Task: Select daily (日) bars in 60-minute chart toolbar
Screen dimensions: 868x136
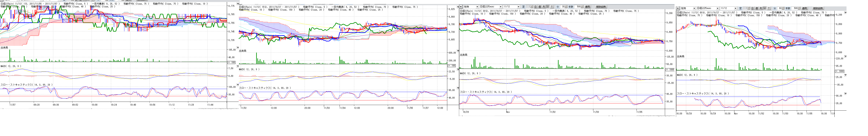Action: coord(752,8)
